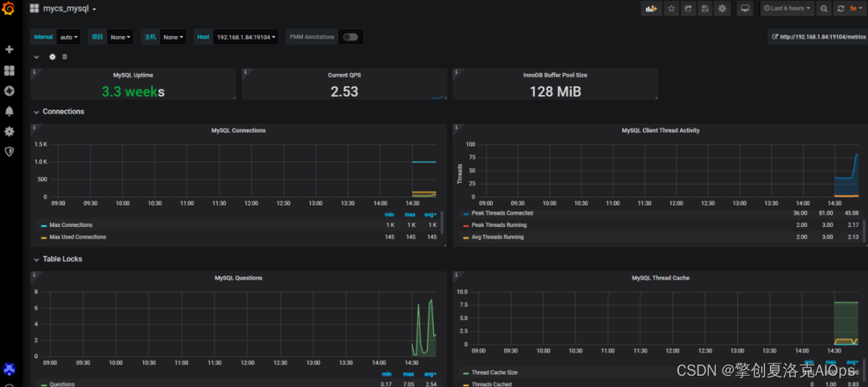Sort MySQL Questions legend by avg
This screenshot has width=868, height=387.
pos(429,374)
